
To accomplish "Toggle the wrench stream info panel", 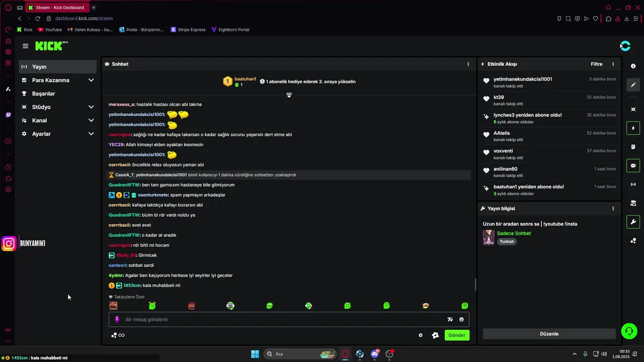I will [633, 222].
